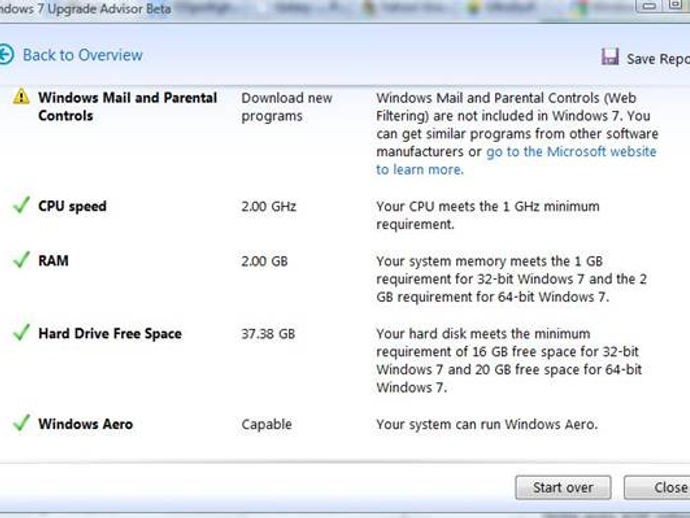Click 'Your system memory meets the 1 GB' description
690x518 pixels.
tap(511, 279)
